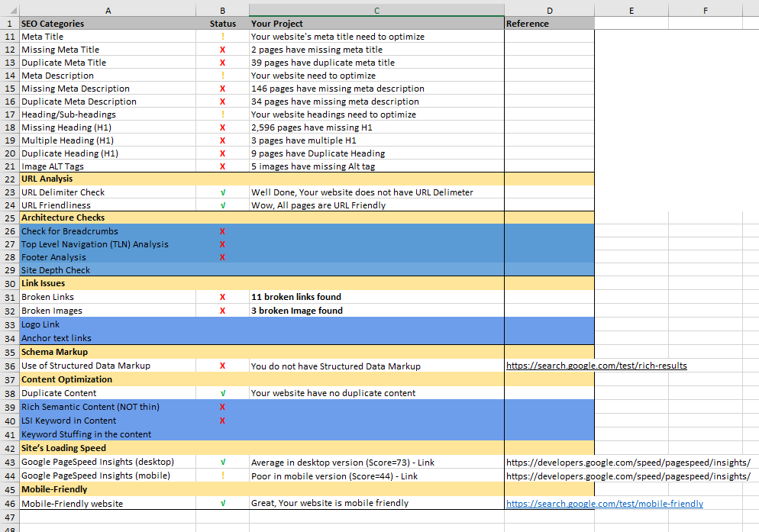Click the green checkmark beside Duplicate Content

pyautogui.click(x=222, y=394)
